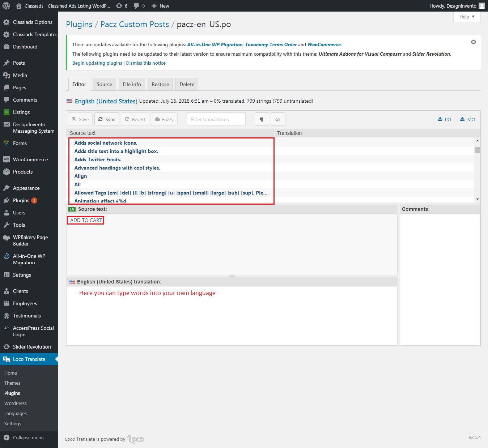The height and width of the screenshot is (448, 488).
Task: Mark translation as Fuzzy
Action: [164, 119]
